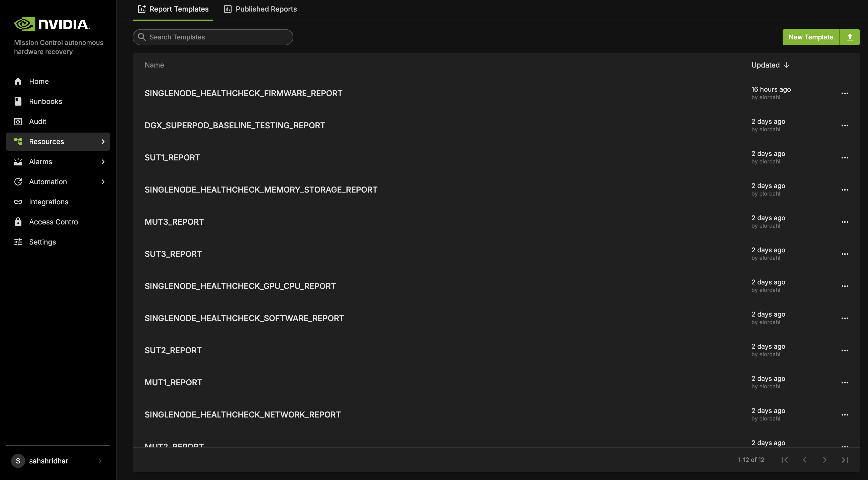Click the Name column header
Image resolution: width=868 pixels, height=480 pixels.
click(x=154, y=65)
